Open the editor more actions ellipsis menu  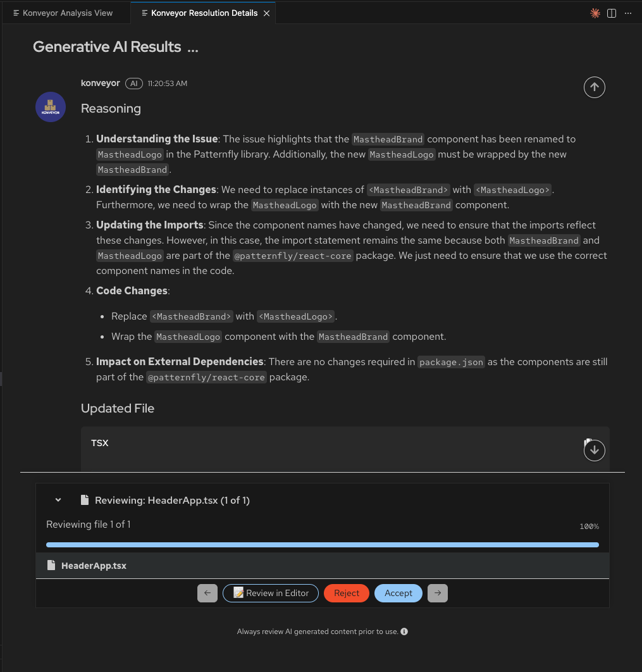tap(628, 13)
